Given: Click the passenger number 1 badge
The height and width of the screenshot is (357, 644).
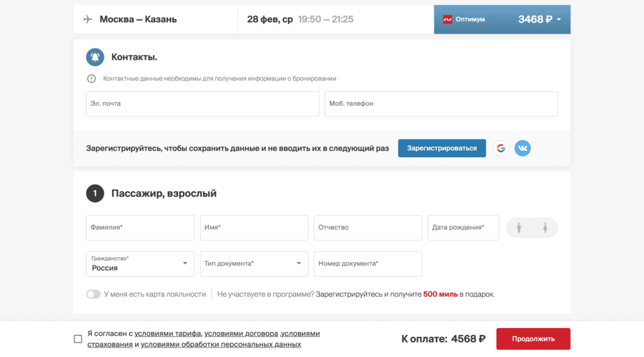Looking at the screenshot, I should [95, 194].
